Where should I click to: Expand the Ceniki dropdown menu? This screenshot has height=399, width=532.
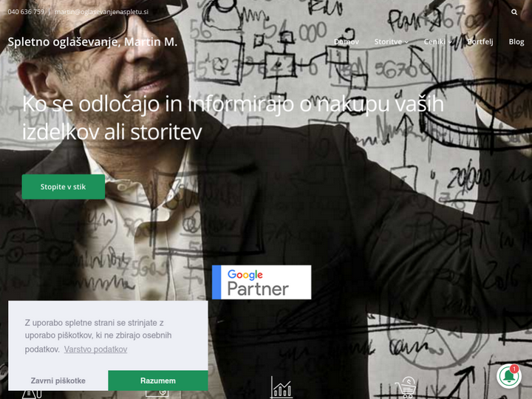(437, 41)
